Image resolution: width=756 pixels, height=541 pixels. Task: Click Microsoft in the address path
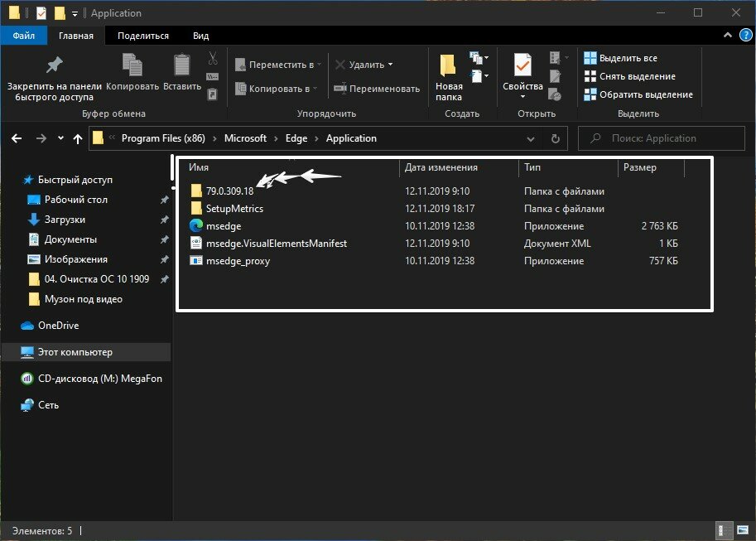click(245, 138)
